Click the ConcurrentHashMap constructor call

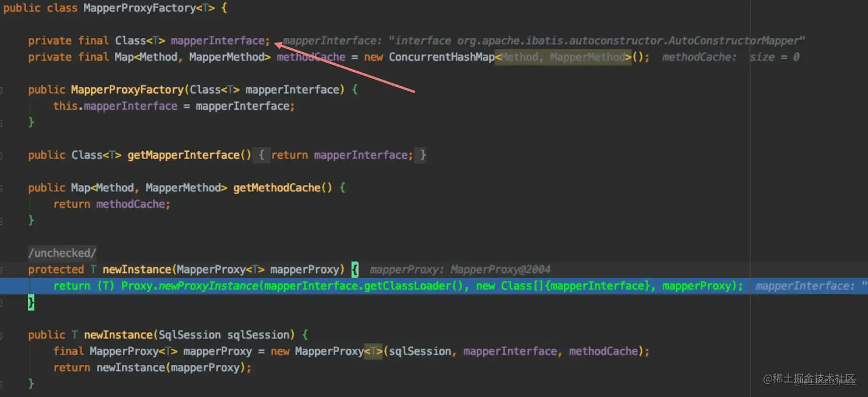tap(441, 57)
